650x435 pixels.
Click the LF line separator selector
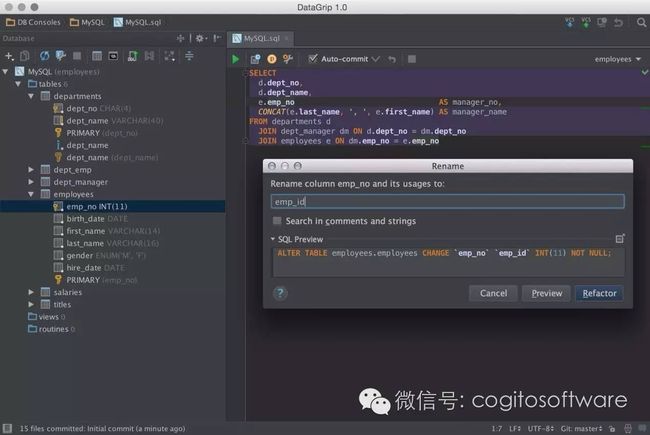point(515,429)
